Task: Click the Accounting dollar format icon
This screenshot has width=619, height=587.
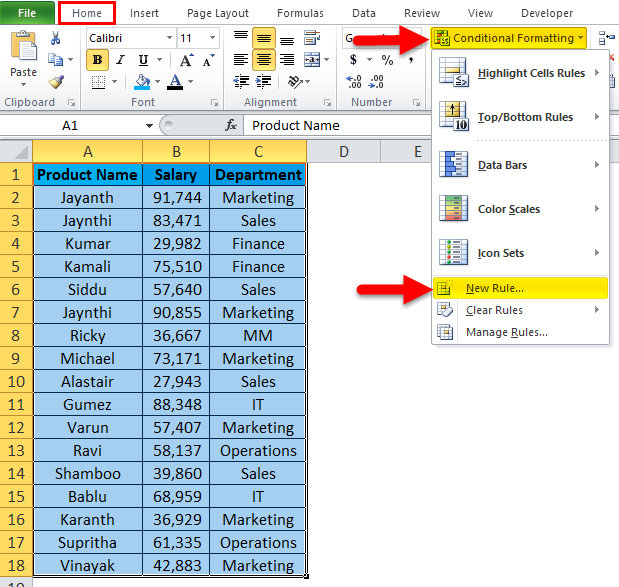Action: 353,60
